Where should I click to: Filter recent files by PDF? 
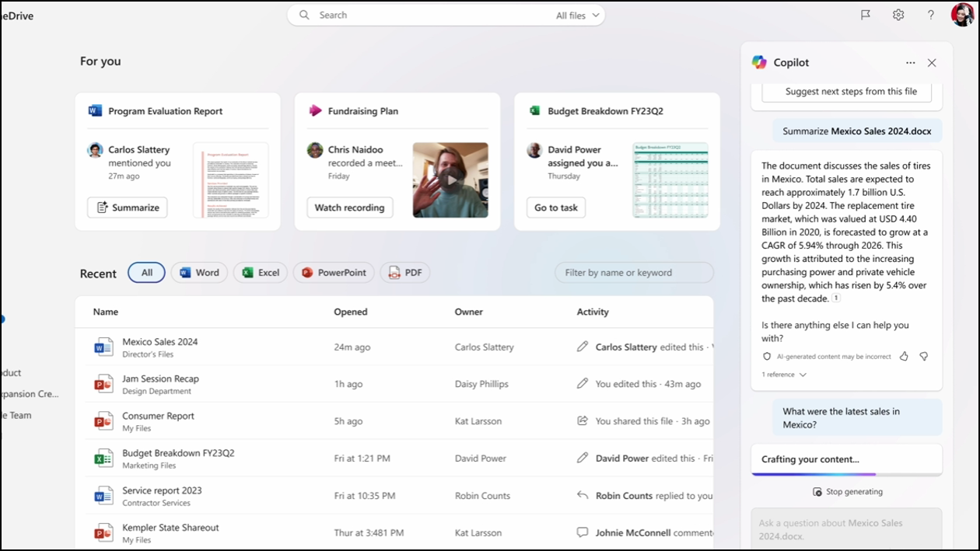click(405, 273)
